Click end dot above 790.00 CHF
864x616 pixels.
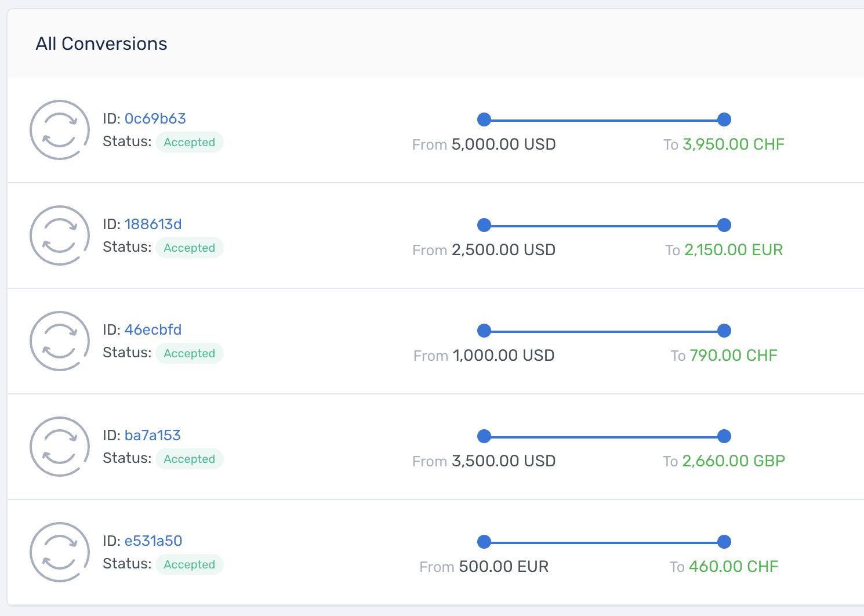click(x=724, y=331)
